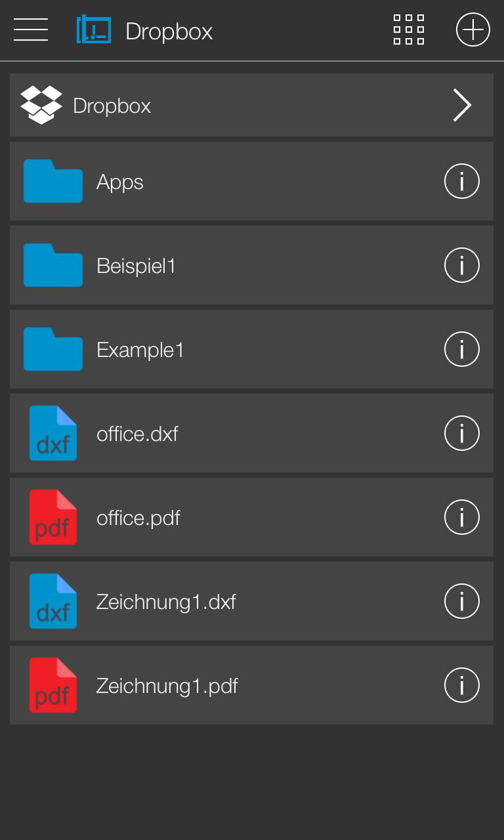Show info for Beispiel1 folder
The height and width of the screenshot is (840, 504).
[462, 265]
